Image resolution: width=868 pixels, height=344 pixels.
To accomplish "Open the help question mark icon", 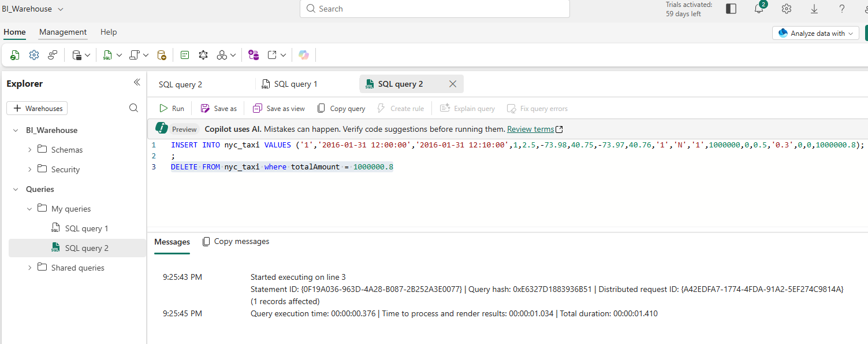I will coord(842,9).
